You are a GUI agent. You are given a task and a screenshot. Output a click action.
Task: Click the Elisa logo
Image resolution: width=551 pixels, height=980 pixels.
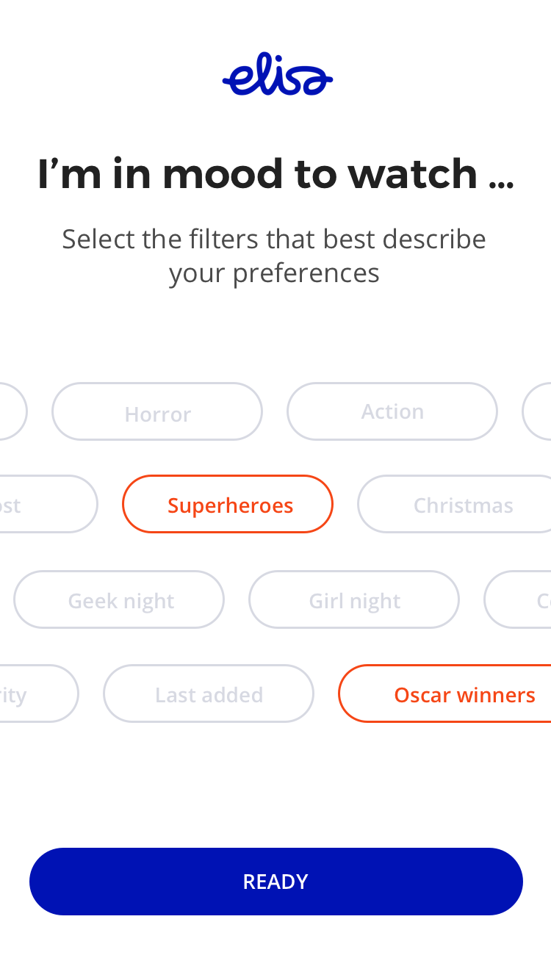pos(277,75)
